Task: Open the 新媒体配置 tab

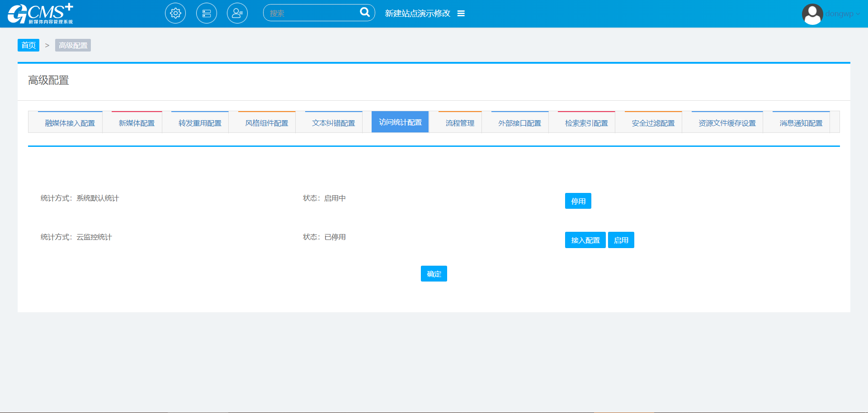Action: [x=137, y=123]
